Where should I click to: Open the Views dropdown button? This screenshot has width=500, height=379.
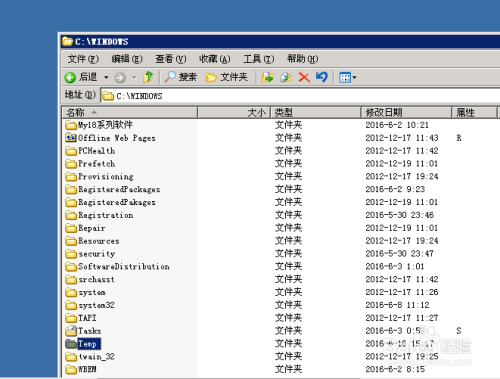point(348,78)
